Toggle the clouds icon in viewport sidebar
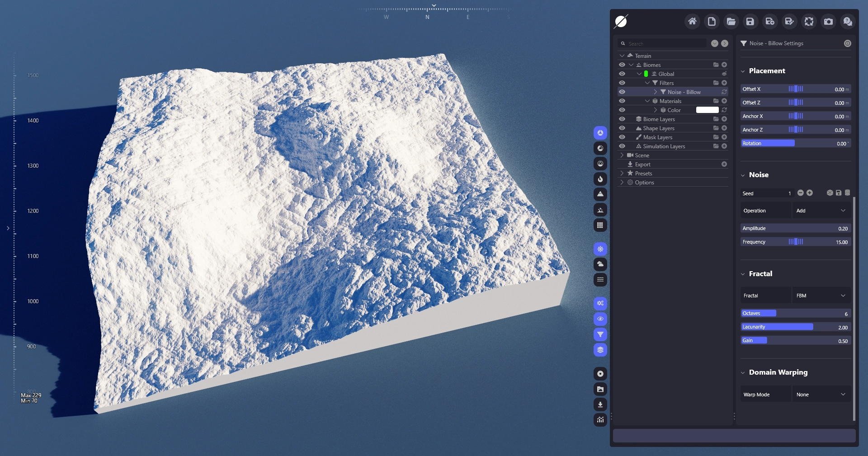The width and height of the screenshot is (868, 456). point(600,264)
